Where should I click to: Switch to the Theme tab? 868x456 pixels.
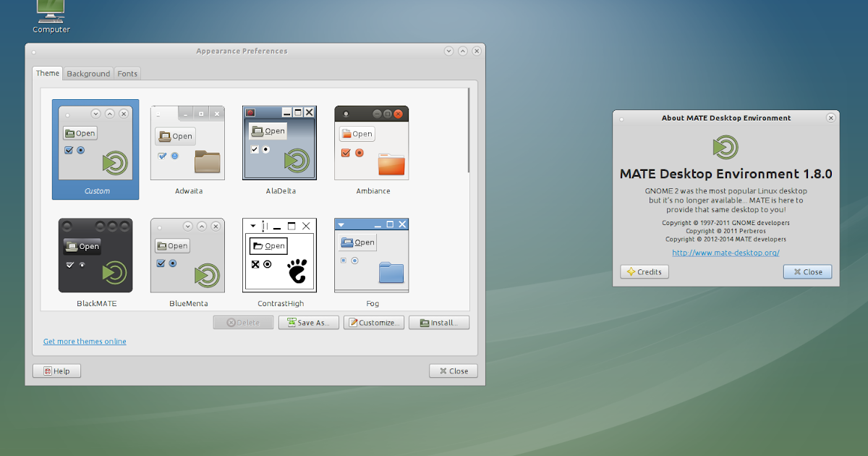coord(48,73)
